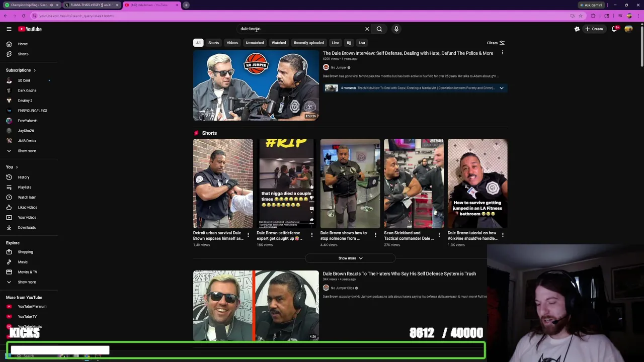Click the magnifier search button
This screenshot has height=362, width=644.
pyautogui.click(x=379, y=29)
